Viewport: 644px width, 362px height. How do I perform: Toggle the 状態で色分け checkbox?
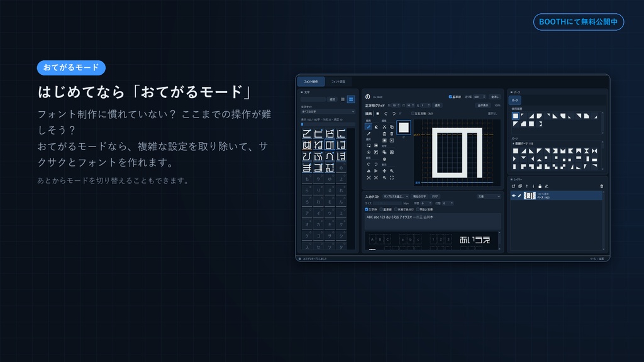396,209
